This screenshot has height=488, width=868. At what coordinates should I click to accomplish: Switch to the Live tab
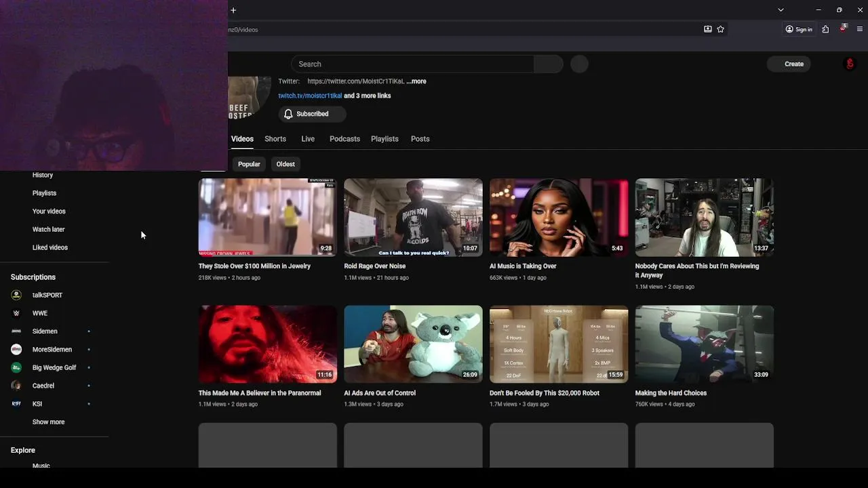[x=308, y=139]
